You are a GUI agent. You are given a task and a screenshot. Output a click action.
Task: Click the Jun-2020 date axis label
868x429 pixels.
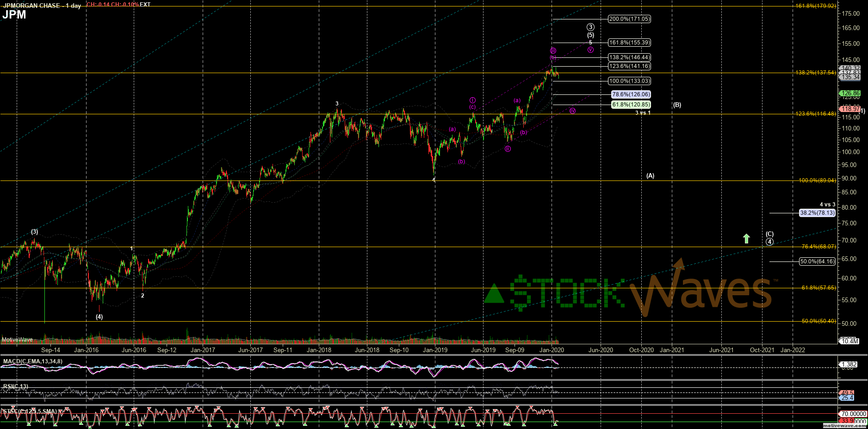click(601, 350)
